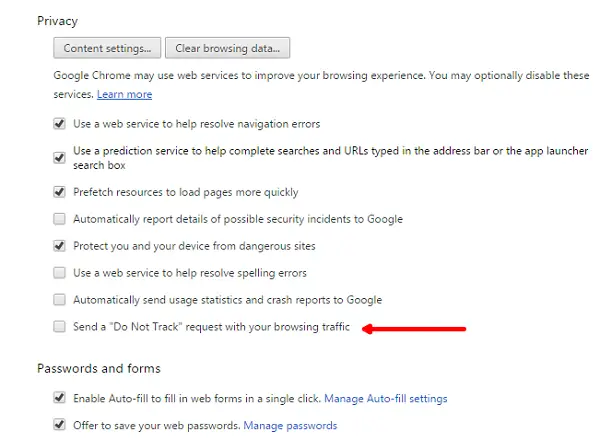Image resolution: width=600 pixels, height=440 pixels.
Task: Uncheck Enable Auto-fill for web forms
Action: [59, 398]
